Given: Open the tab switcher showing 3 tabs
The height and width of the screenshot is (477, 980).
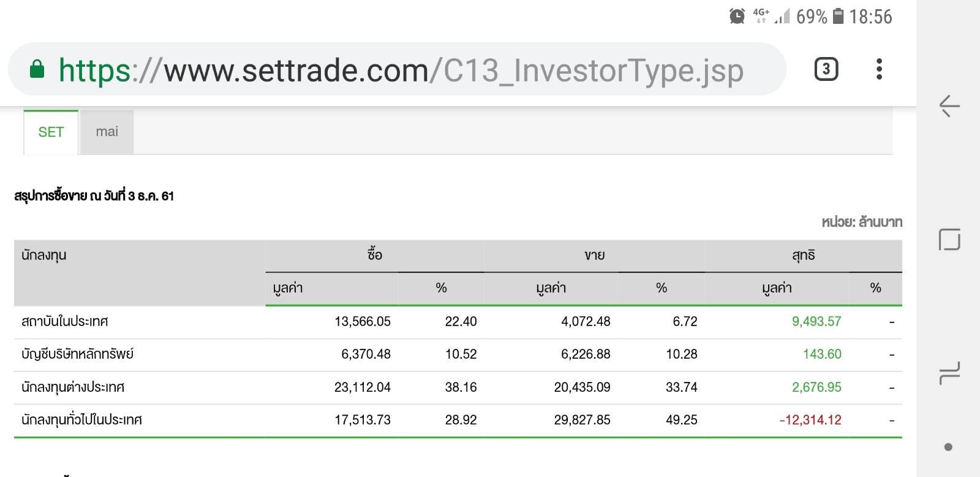Looking at the screenshot, I should (826, 69).
